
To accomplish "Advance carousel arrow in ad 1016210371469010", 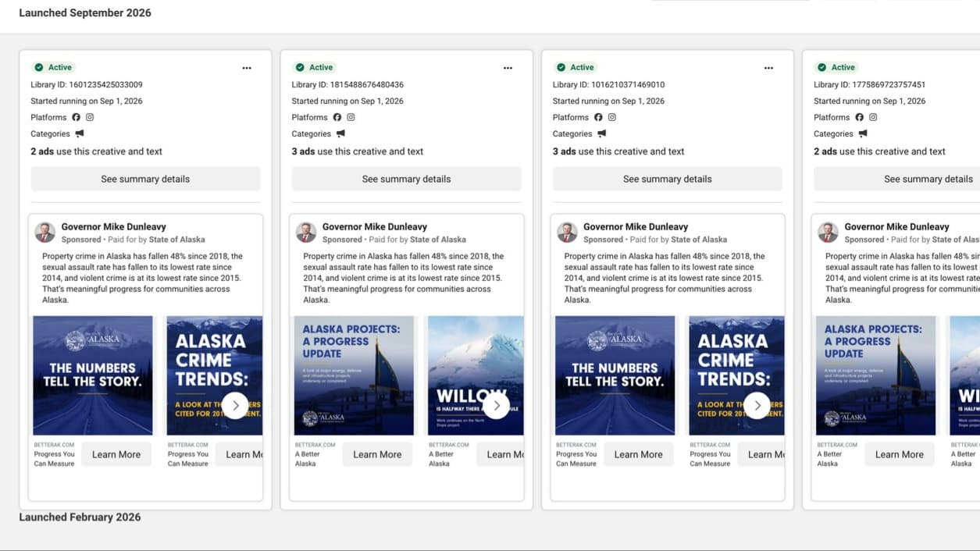I will [757, 405].
